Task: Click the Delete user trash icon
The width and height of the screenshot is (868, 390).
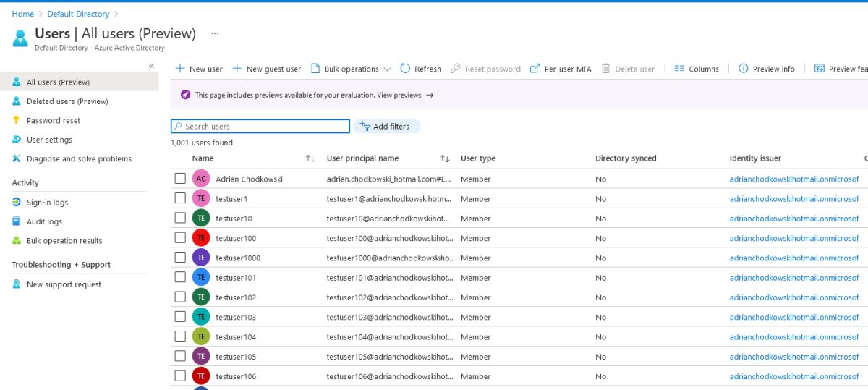Action: 606,69
